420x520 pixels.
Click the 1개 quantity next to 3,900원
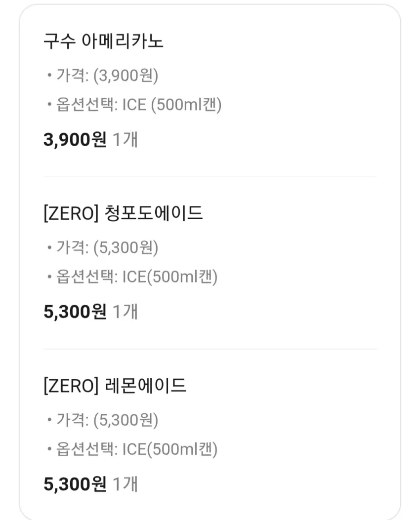125,139
